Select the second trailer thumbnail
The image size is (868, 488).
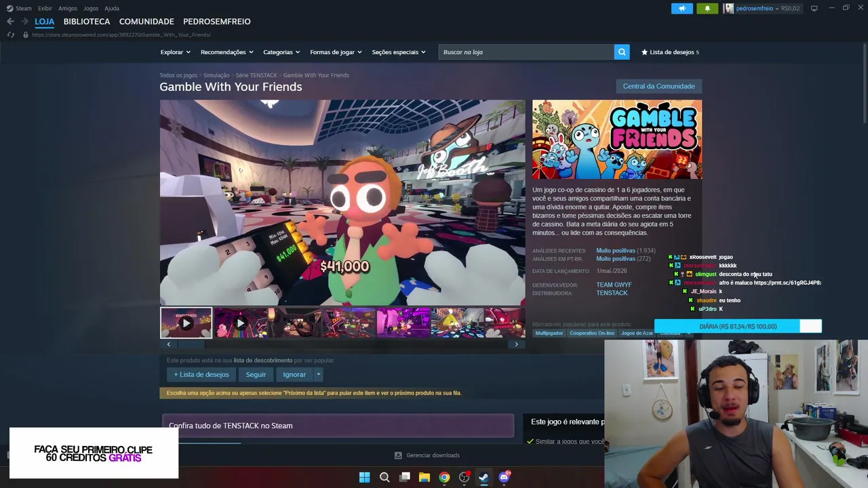(240, 323)
